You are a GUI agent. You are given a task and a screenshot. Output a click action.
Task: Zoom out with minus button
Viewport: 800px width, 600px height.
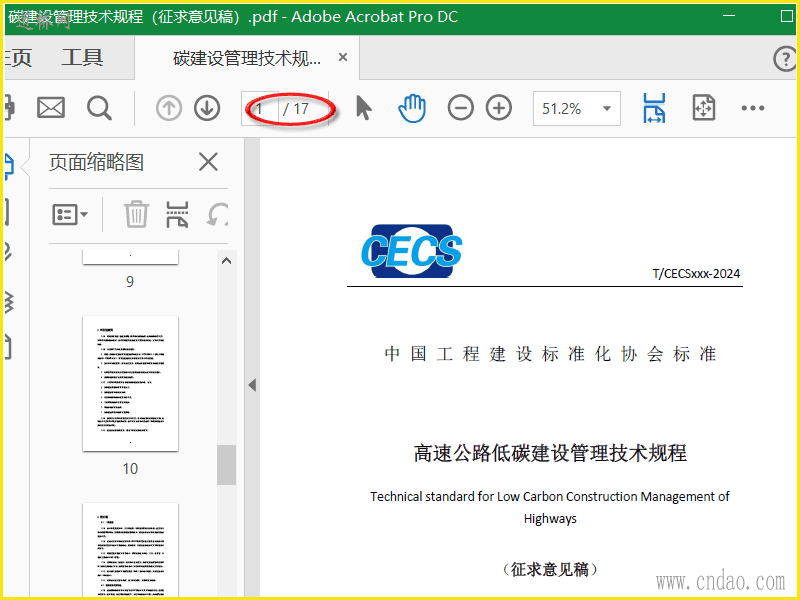click(x=460, y=108)
